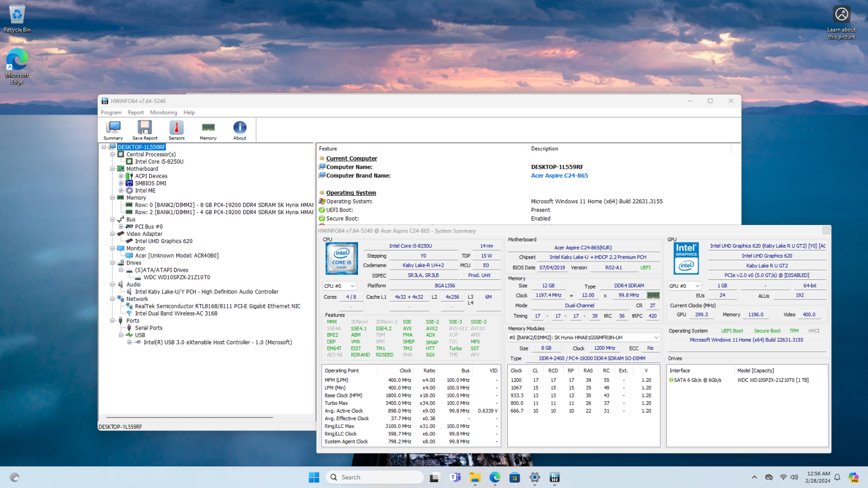Image resolution: width=868 pixels, height=488 pixels.
Task: Click the tree panel horizontal scrollbar
Action: [190, 418]
